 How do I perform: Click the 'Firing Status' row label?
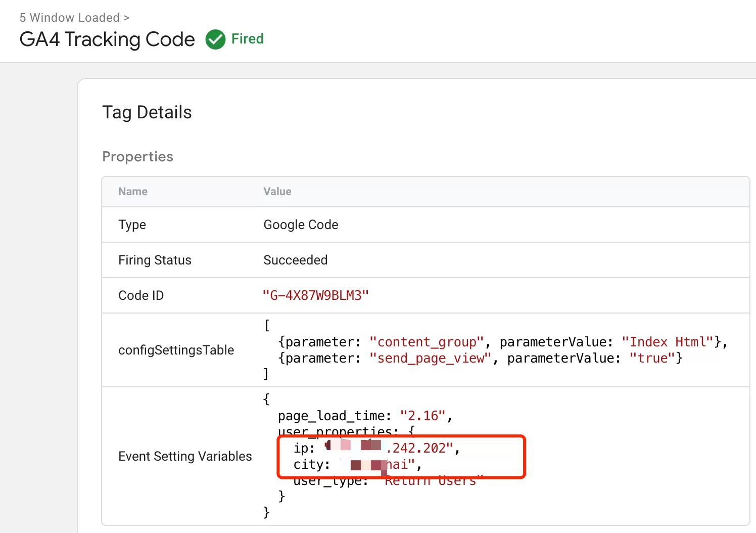(155, 260)
